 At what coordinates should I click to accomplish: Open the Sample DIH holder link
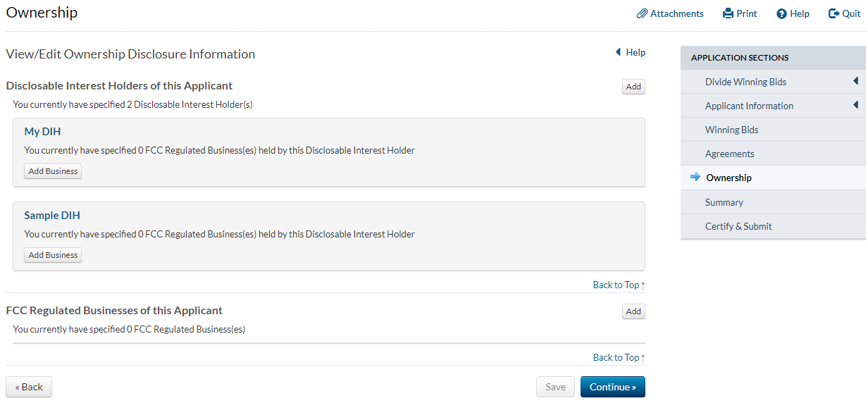(52, 216)
